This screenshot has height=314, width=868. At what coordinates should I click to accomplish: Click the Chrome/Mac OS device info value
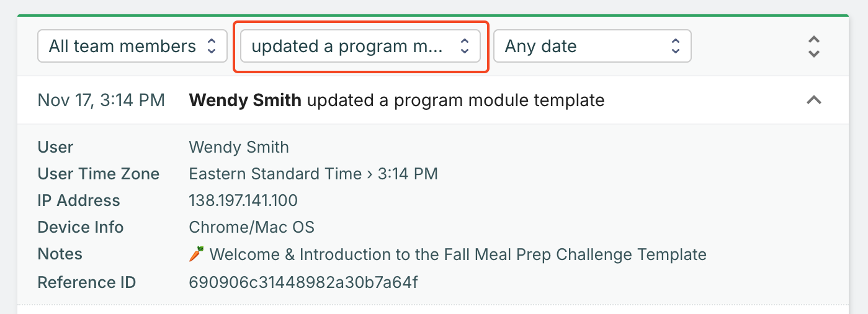[x=251, y=227]
